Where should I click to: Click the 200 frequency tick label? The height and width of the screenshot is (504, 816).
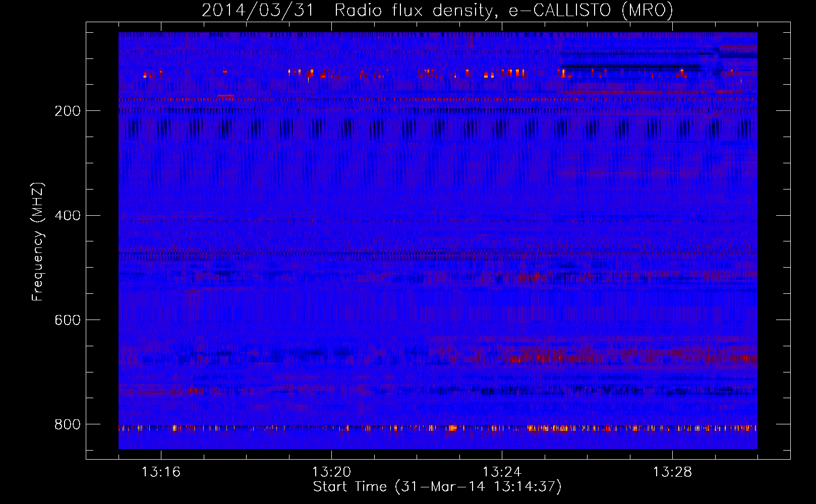coord(68,111)
